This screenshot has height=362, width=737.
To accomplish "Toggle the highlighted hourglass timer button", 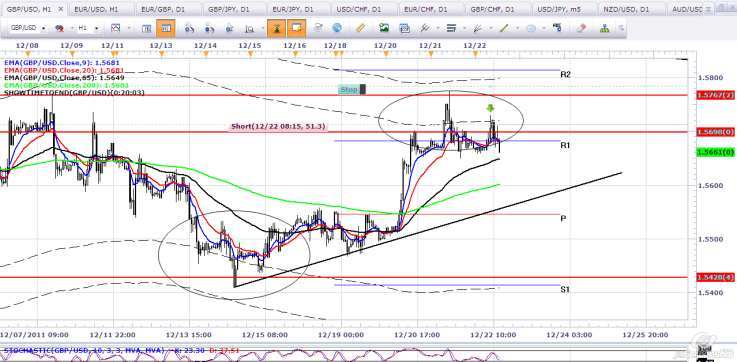I will pyautogui.click(x=277, y=28).
